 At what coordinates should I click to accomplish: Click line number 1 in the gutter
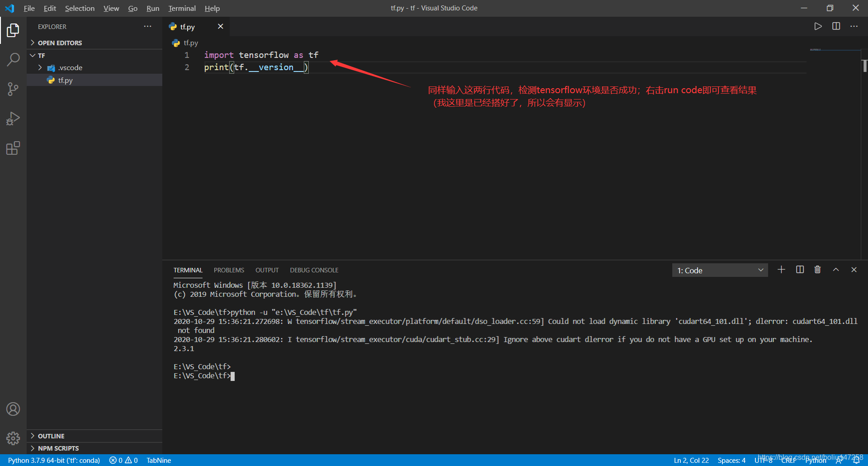tap(187, 55)
